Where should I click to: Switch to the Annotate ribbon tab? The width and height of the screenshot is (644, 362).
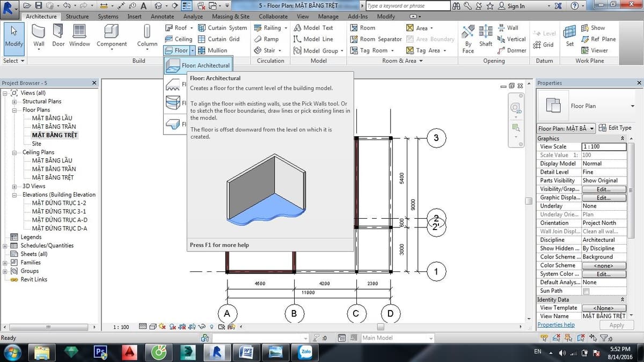pos(162,17)
